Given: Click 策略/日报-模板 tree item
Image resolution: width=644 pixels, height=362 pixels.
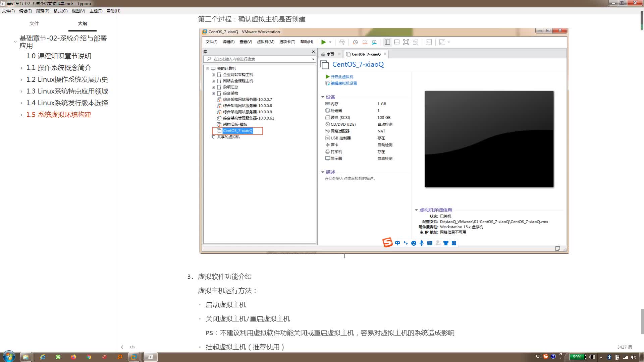Looking at the screenshot, I should [x=234, y=124].
